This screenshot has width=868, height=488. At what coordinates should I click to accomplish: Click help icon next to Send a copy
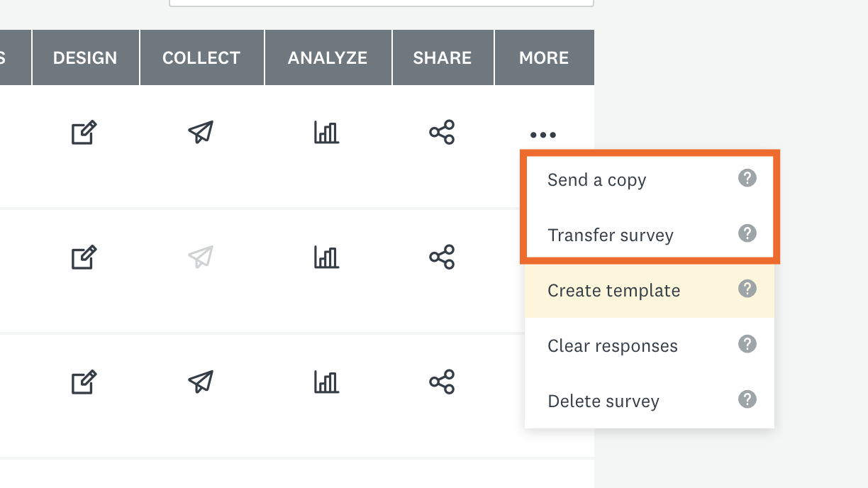pyautogui.click(x=747, y=178)
